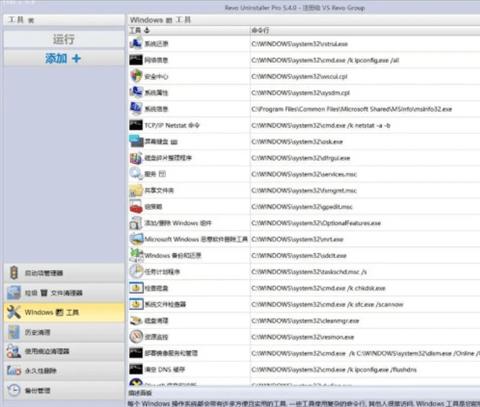Click command ending 'taskschd.msc /s'
Viewport: 480px width, 407px height.
pyautogui.click(x=309, y=272)
